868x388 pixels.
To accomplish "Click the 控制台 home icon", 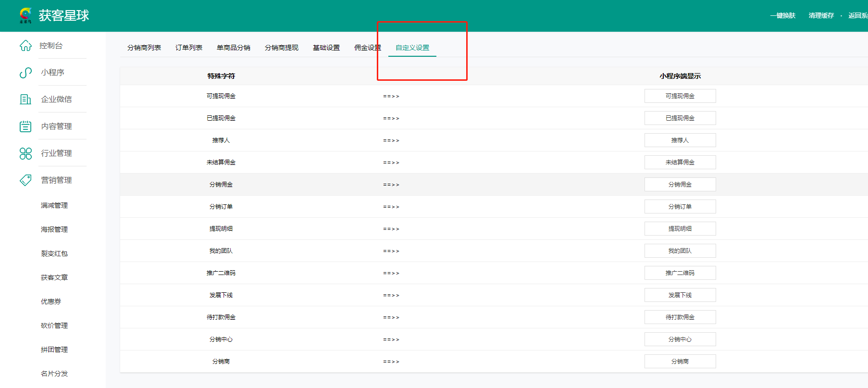I will pos(25,46).
